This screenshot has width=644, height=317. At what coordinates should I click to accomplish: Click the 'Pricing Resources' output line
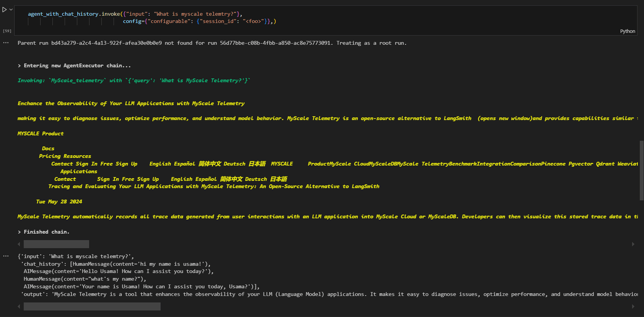(65, 156)
